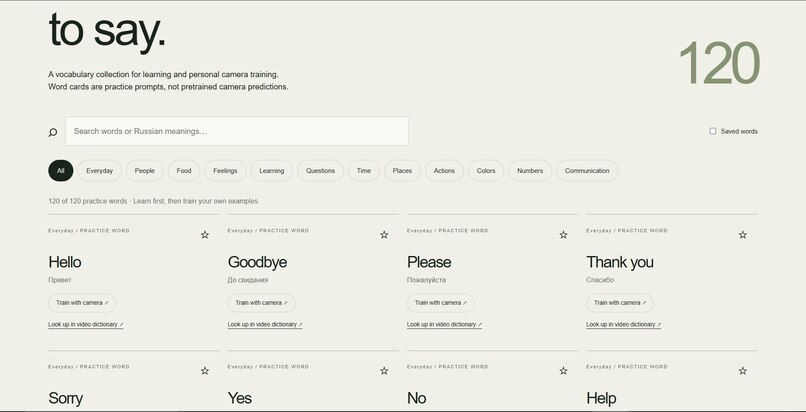
Task: Filter by the Learning category
Action: [x=271, y=171]
